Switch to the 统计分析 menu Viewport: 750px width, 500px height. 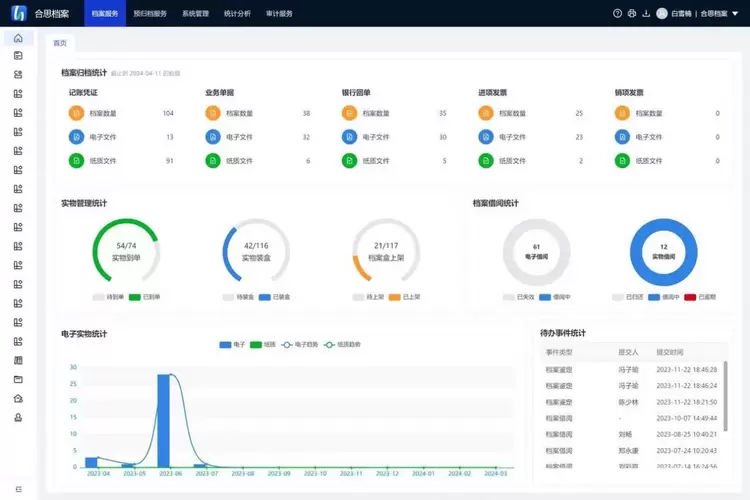(x=238, y=14)
